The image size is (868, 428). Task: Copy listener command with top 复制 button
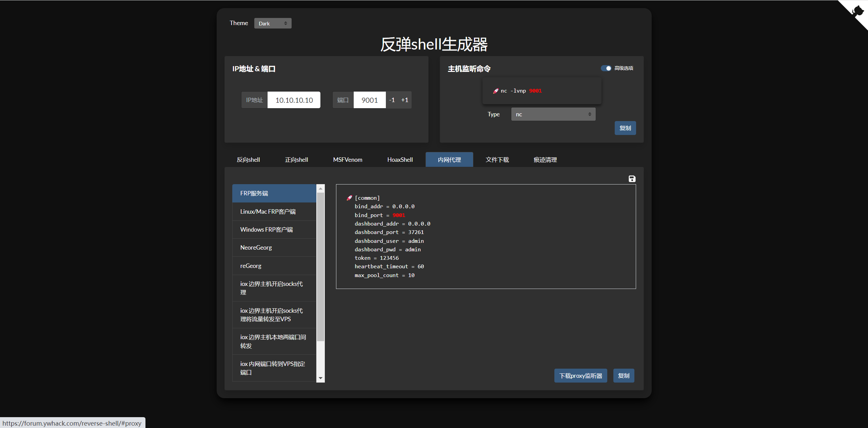(625, 128)
